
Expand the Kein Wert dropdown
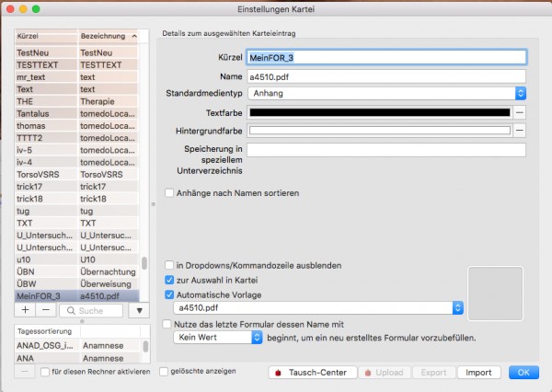pyautogui.click(x=217, y=338)
